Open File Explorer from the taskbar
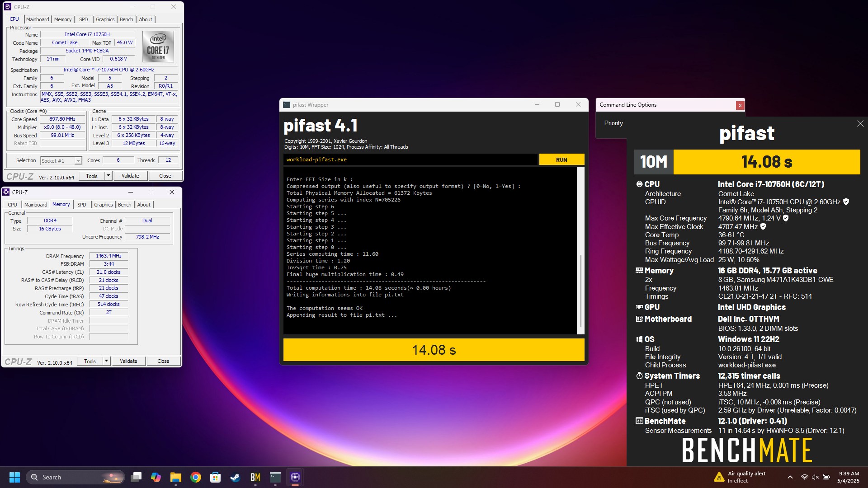This screenshot has height=488, width=868. click(176, 477)
